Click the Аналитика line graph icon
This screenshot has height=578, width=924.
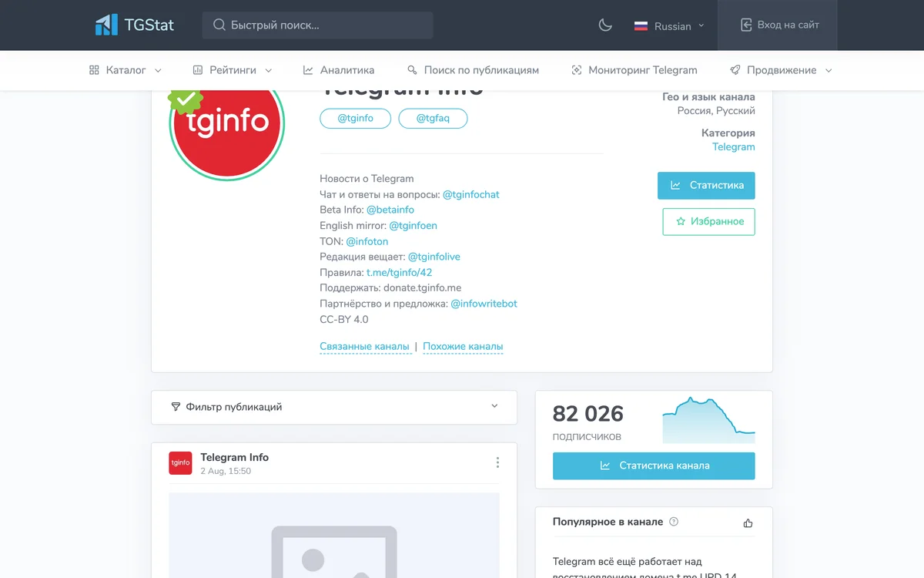(x=308, y=70)
